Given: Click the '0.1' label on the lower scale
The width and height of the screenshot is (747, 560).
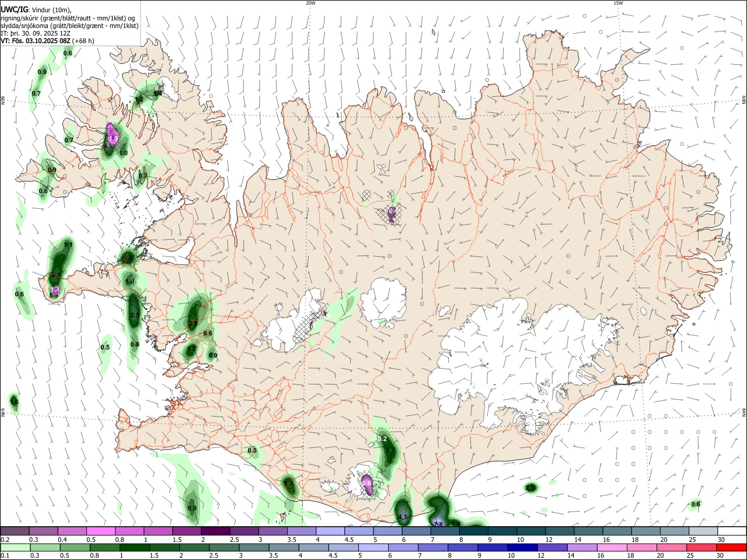Looking at the screenshot, I should coord(5,555).
